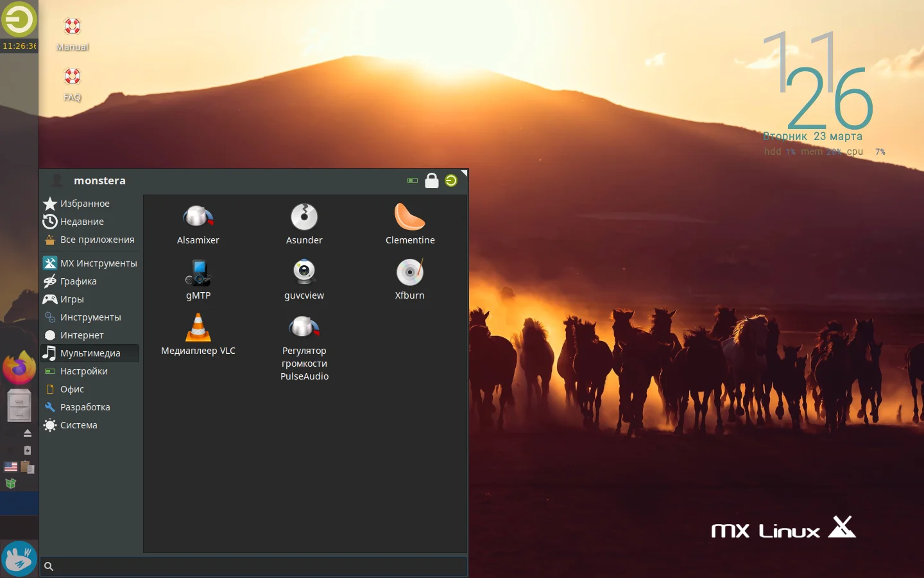Open the Игры category
The height and width of the screenshot is (578, 924).
(90, 299)
